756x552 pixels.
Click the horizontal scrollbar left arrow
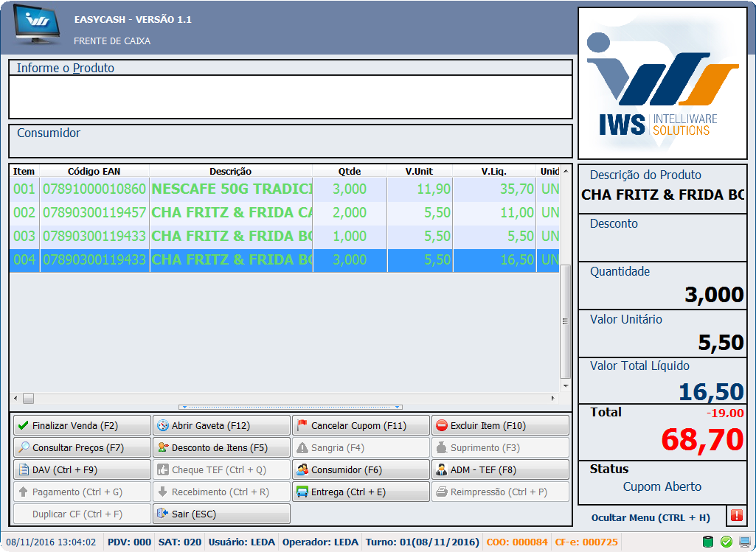point(15,399)
